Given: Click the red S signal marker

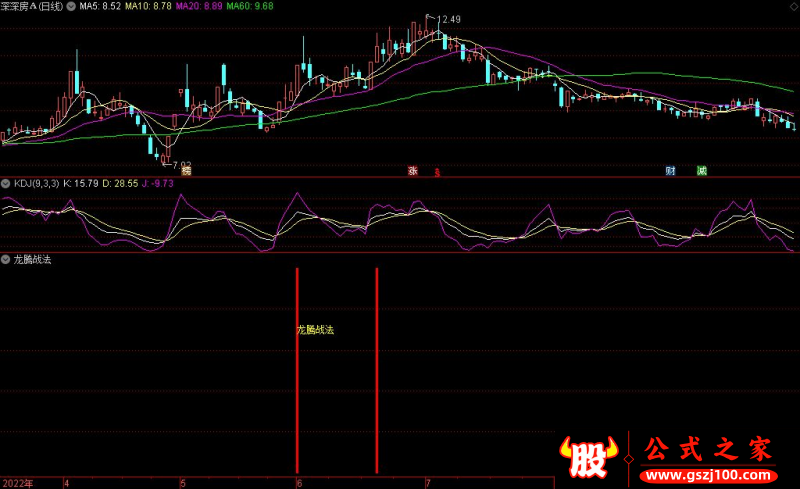Looking at the screenshot, I should coord(437,172).
